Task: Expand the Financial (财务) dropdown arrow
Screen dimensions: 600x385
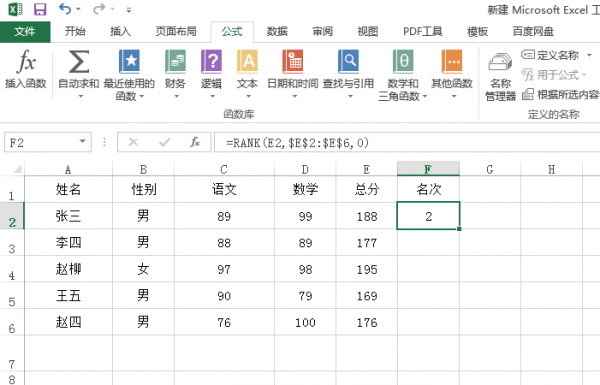Action: 176,96
